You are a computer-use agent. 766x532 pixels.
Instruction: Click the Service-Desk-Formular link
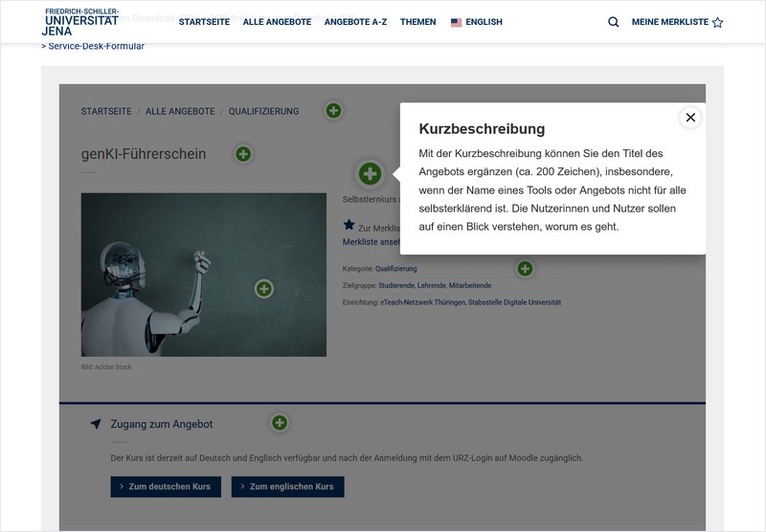click(96, 46)
